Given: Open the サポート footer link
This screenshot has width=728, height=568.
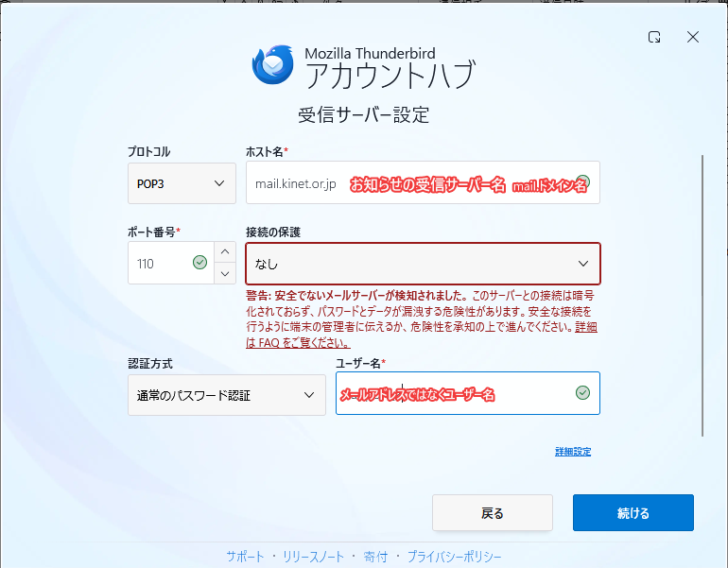Looking at the screenshot, I should (245, 556).
